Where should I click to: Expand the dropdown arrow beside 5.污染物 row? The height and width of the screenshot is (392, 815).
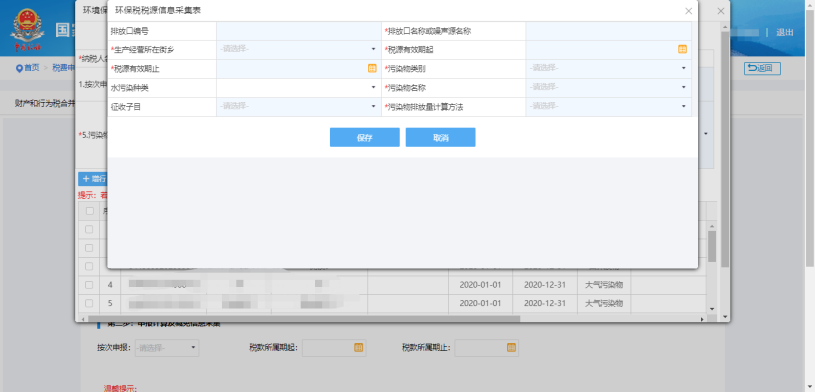(x=706, y=134)
